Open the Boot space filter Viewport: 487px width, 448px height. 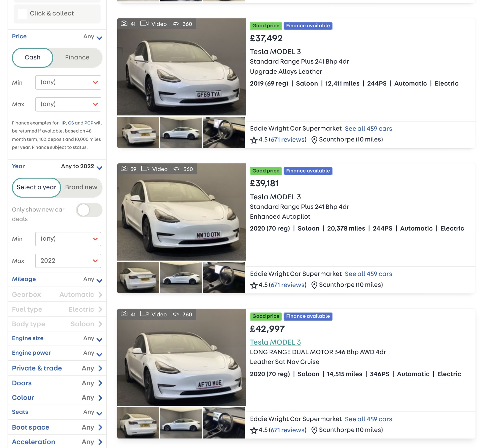57,428
